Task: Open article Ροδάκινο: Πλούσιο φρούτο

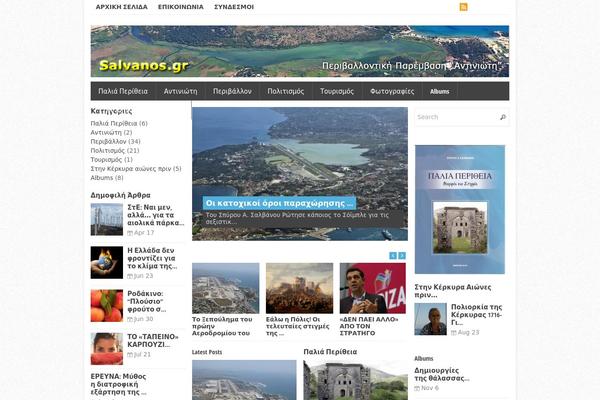Action: tap(147, 301)
